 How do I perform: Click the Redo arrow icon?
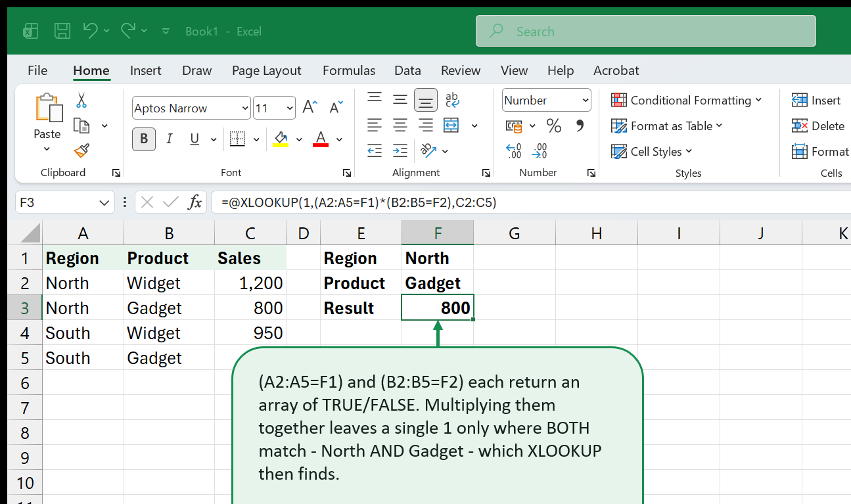tap(127, 30)
